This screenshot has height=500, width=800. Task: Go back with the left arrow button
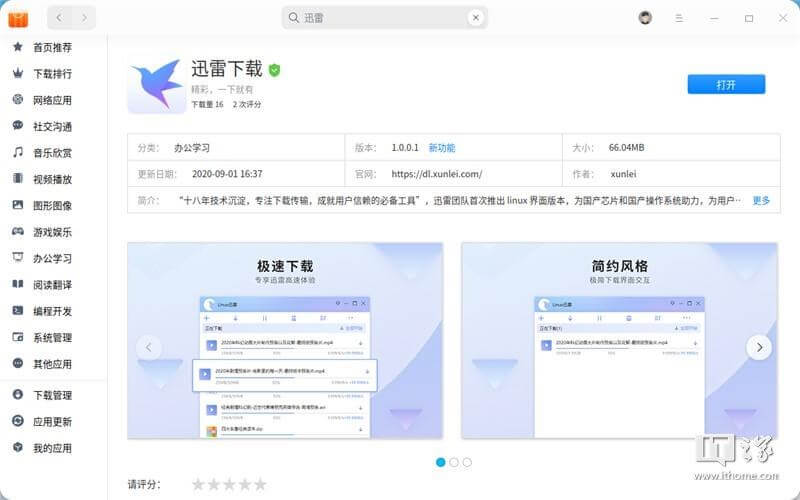point(59,18)
